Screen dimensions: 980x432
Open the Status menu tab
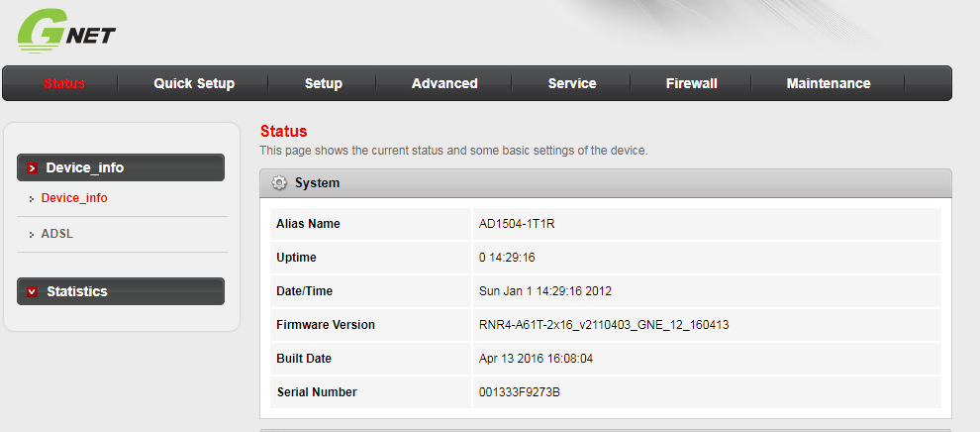(x=64, y=84)
